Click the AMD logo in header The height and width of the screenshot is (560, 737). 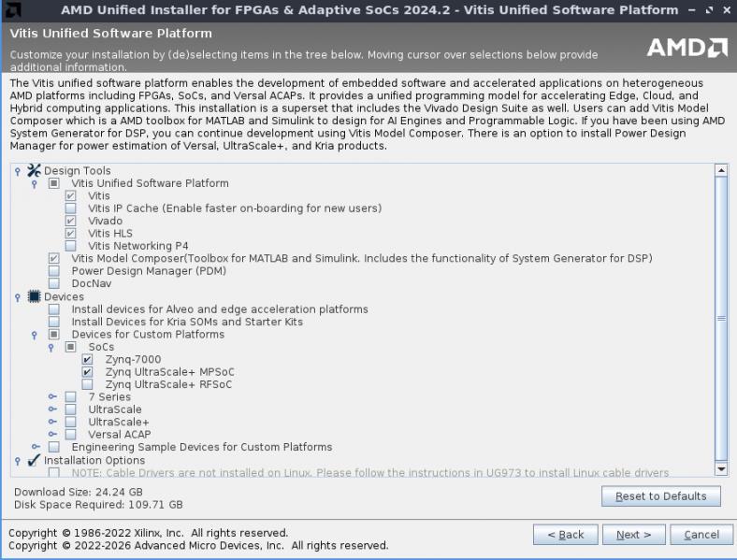point(686,48)
